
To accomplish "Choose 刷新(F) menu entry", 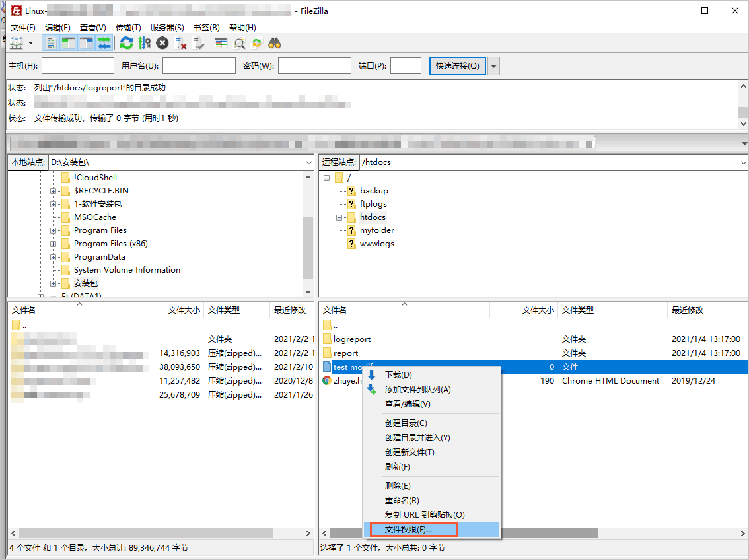I will coord(432,467).
